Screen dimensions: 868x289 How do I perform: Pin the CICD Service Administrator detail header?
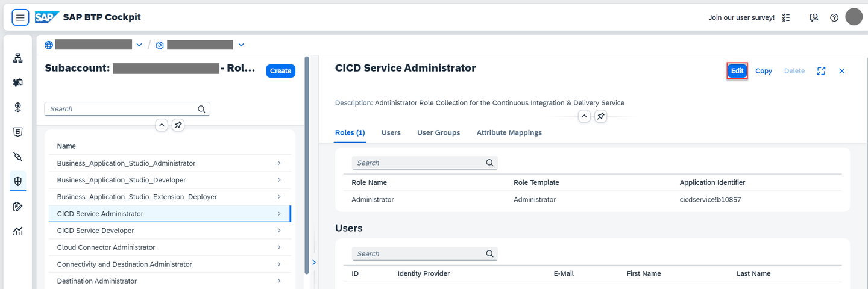click(600, 116)
